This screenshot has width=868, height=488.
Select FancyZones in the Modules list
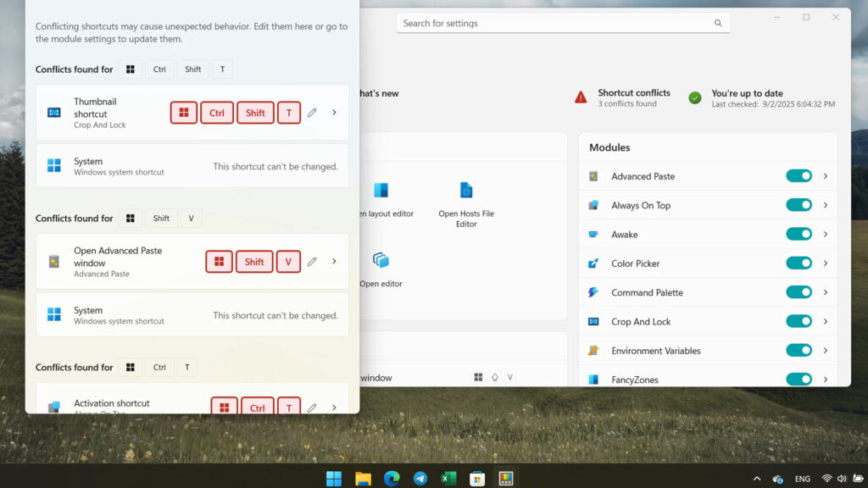635,380
